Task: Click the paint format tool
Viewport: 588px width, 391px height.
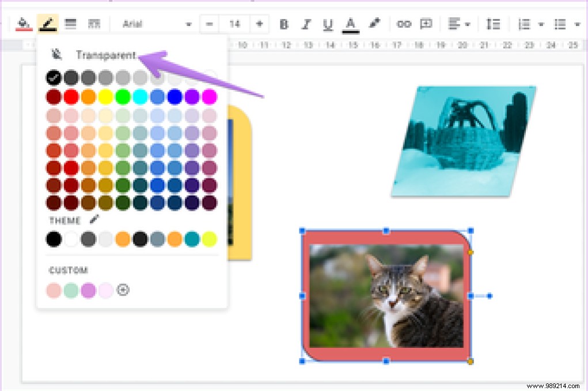Action: click(374, 24)
